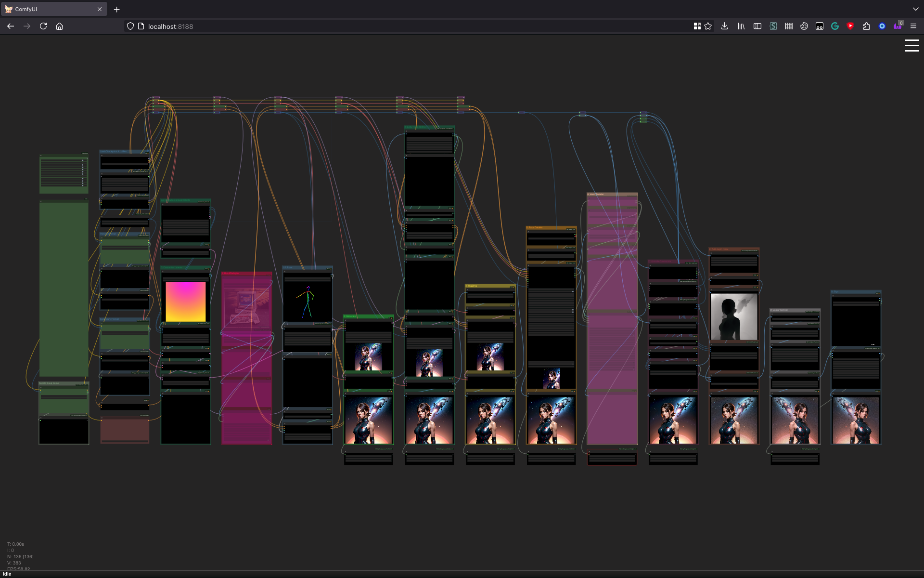Open the page info icon beside localhost

coord(141,26)
